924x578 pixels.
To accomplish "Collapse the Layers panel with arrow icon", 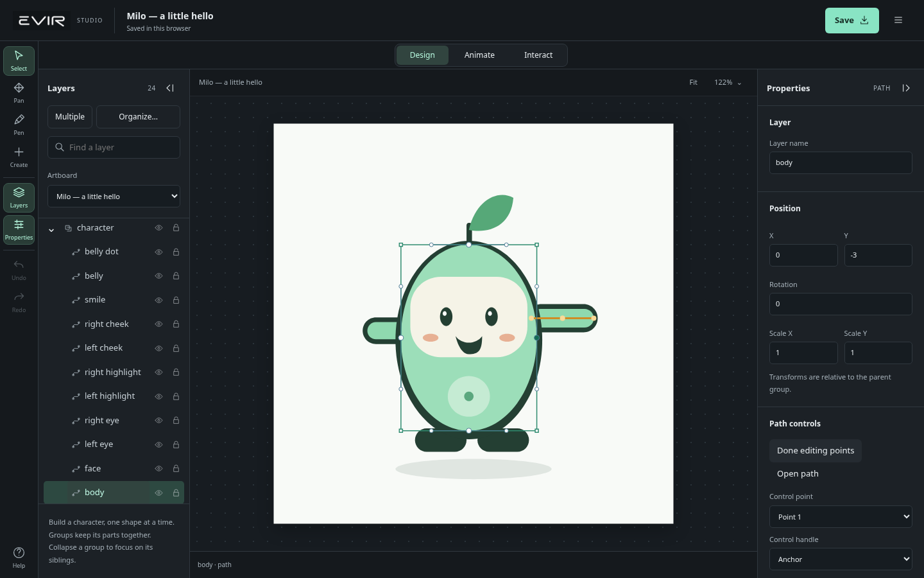I will [170, 88].
